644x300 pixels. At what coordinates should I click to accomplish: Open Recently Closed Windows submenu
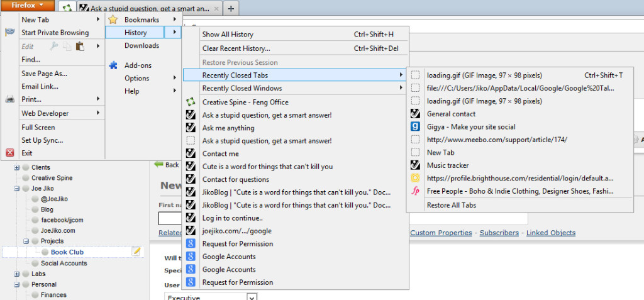296,88
